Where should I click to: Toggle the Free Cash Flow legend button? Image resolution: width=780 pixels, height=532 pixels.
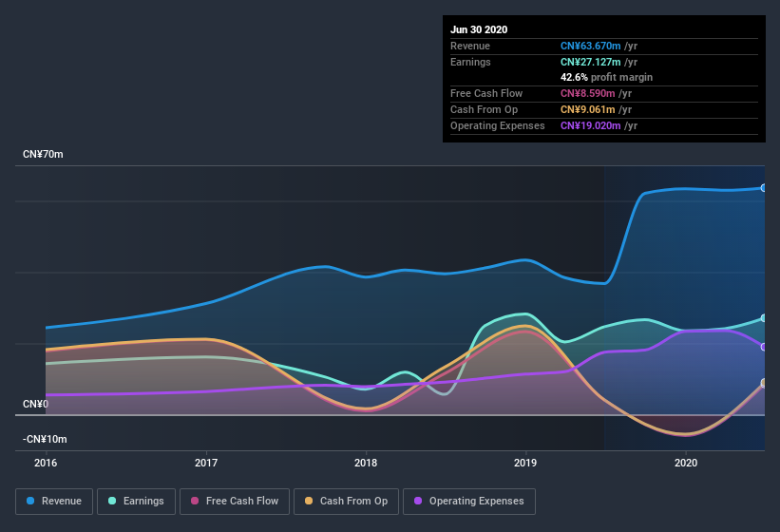(235, 502)
